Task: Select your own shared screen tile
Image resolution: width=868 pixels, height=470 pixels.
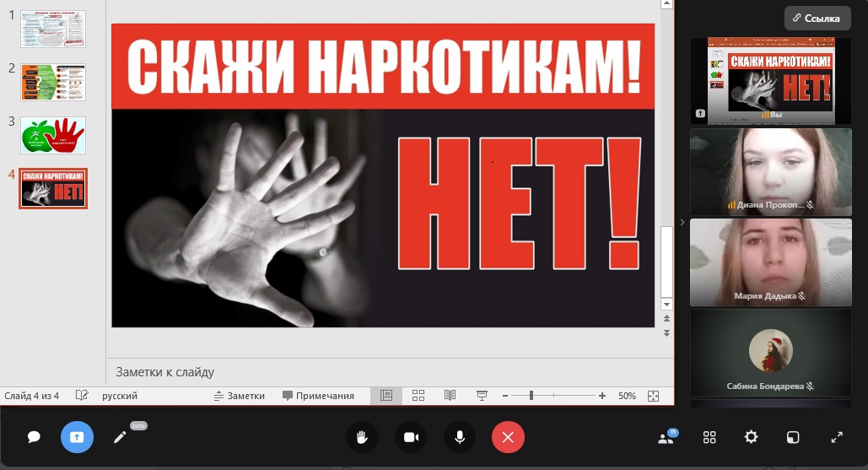Action: (x=771, y=81)
